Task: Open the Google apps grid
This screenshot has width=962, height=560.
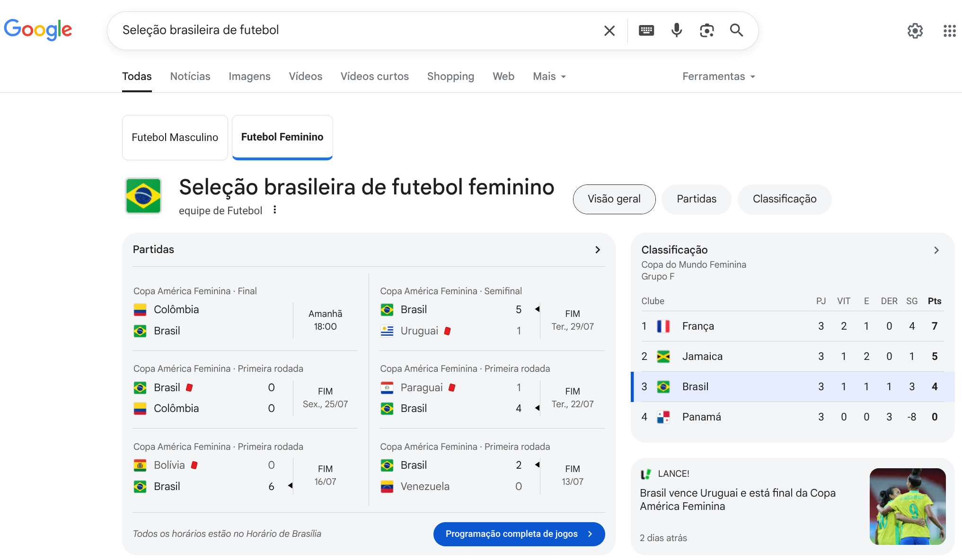Action: coord(949,31)
